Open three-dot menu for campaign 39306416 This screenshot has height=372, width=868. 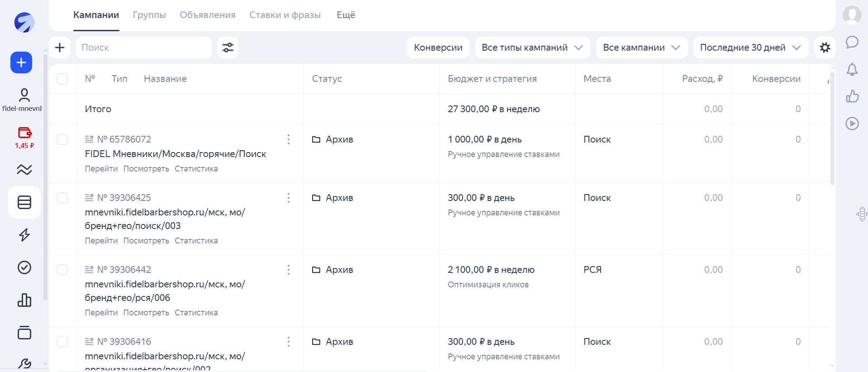coord(289,342)
